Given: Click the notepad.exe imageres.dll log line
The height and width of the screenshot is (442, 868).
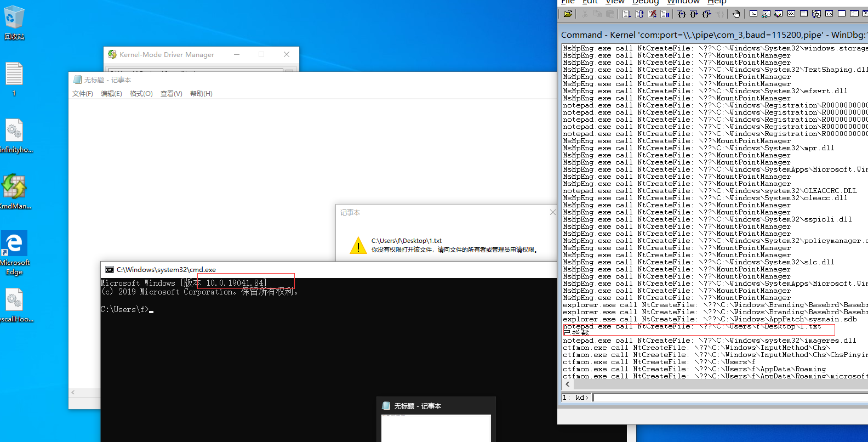Looking at the screenshot, I should coord(710,341).
